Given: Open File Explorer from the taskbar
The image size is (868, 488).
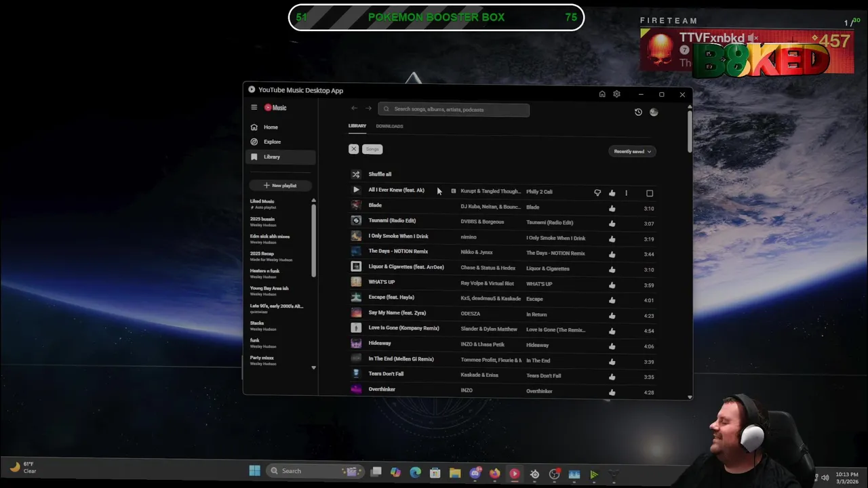Looking at the screenshot, I should coord(455,473).
